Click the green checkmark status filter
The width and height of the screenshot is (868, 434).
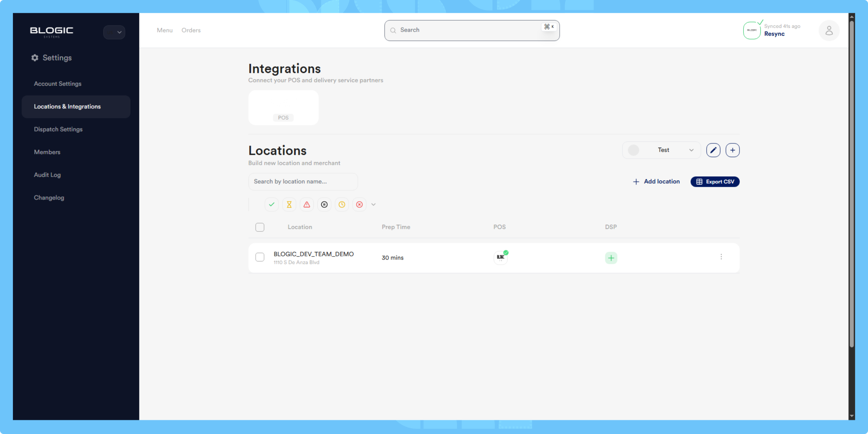pyautogui.click(x=272, y=204)
